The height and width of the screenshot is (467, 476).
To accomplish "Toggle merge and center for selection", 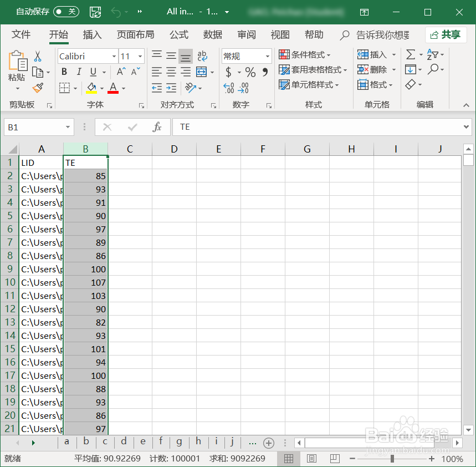I will coord(201,72).
